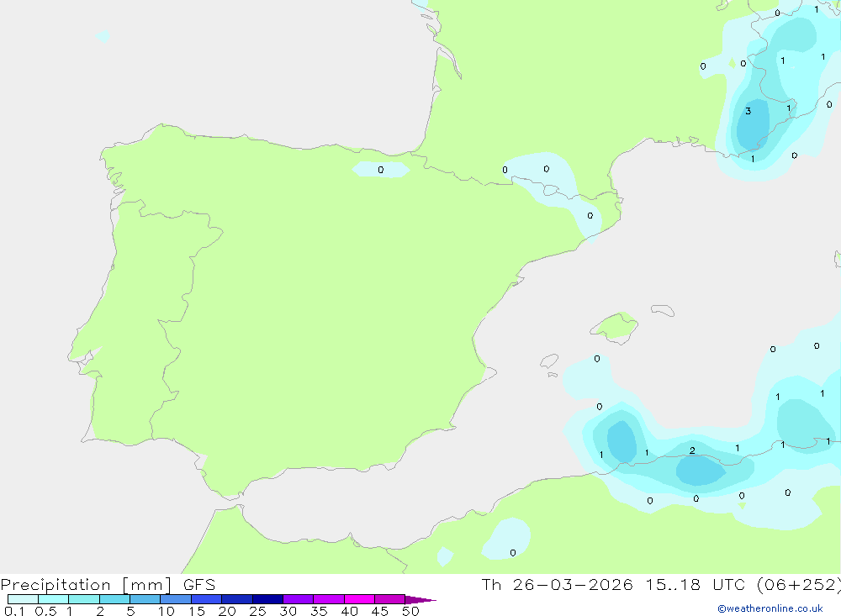841x616 pixels.
Task: Click the "25" legend scale label
Action: 257,611
